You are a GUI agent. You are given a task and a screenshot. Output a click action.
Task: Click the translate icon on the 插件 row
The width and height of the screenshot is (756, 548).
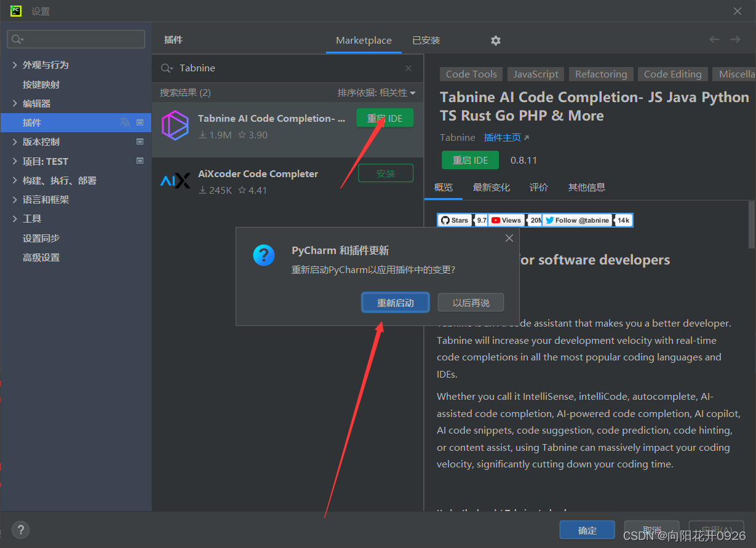pos(125,122)
